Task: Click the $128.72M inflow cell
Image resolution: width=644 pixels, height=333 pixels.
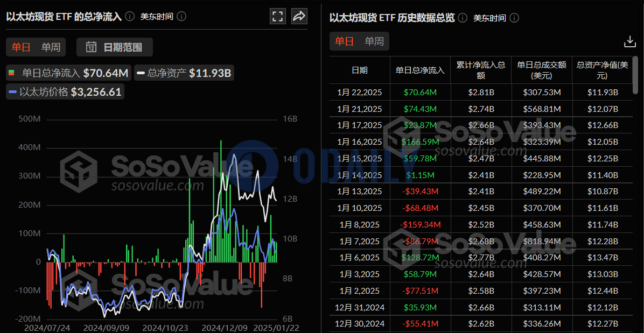Action: click(x=420, y=258)
